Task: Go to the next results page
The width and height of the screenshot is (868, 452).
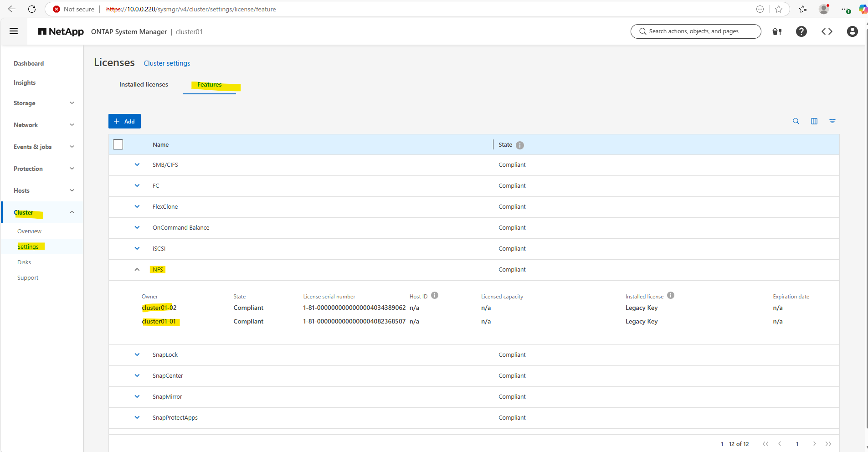Action: click(814, 444)
